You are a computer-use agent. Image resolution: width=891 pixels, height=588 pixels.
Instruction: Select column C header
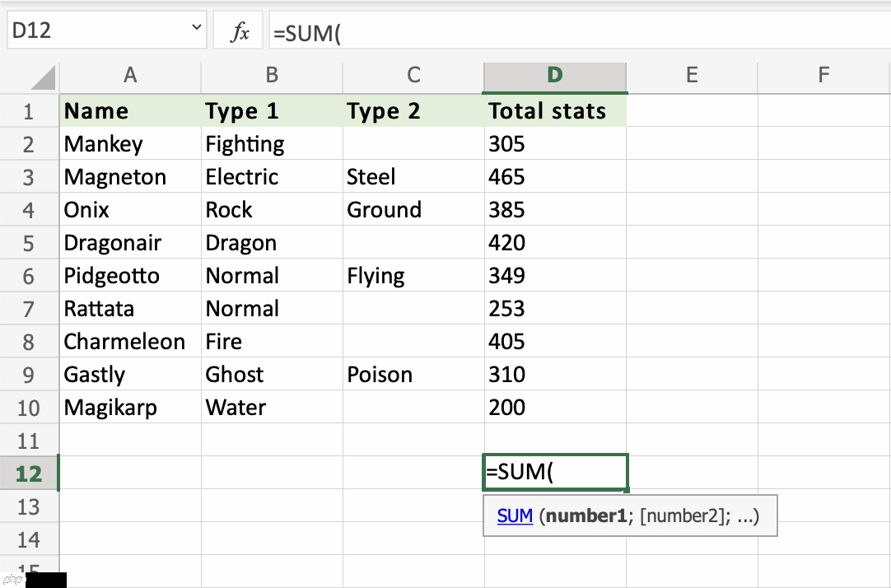[413, 76]
